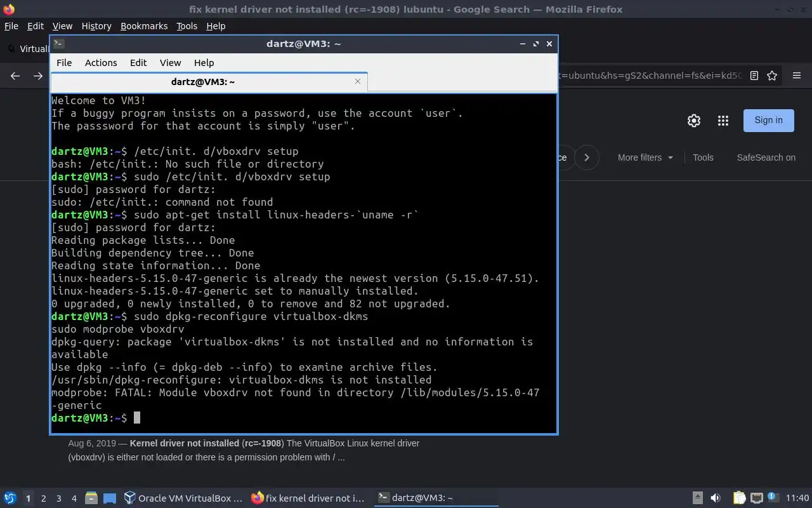Open network status tray icon
The image size is (812, 508).
pos(756,498)
